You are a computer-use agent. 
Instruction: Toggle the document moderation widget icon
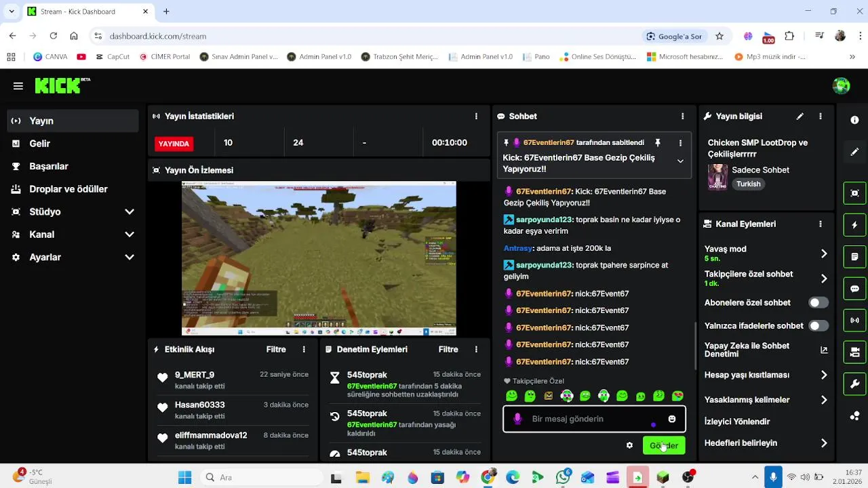coord(854,257)
